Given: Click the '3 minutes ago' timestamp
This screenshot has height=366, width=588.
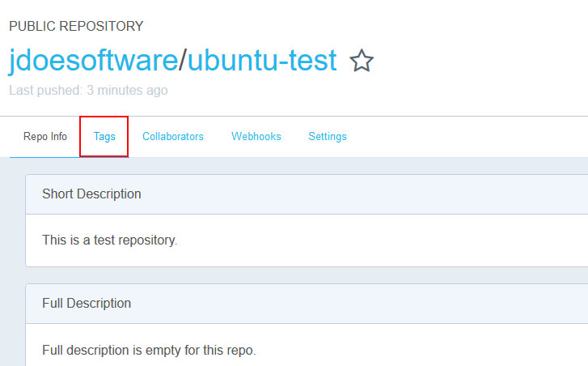Looking at the screenshot, I should 127,91.
